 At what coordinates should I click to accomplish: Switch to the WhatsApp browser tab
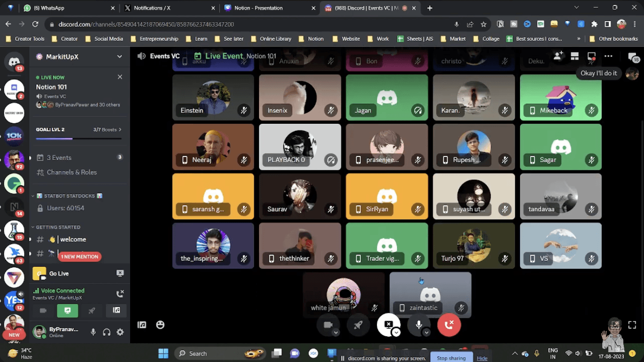69,8
